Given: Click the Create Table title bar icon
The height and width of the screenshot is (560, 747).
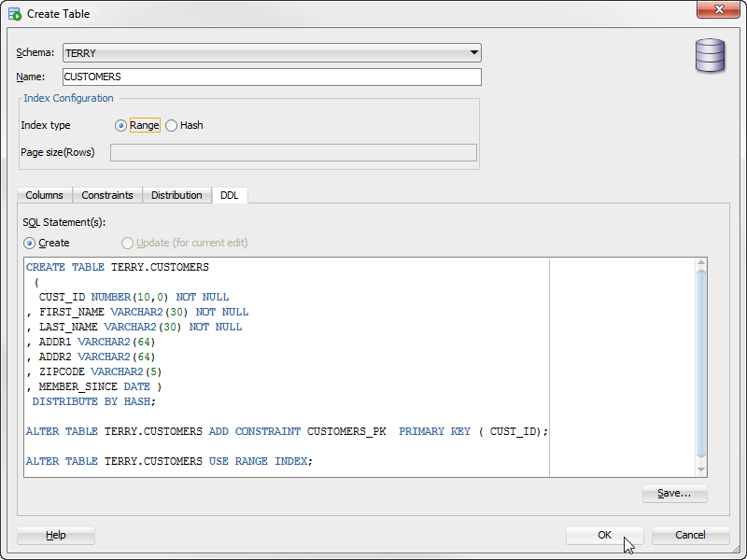Looking at the screenshot, I should coord(15,14).
